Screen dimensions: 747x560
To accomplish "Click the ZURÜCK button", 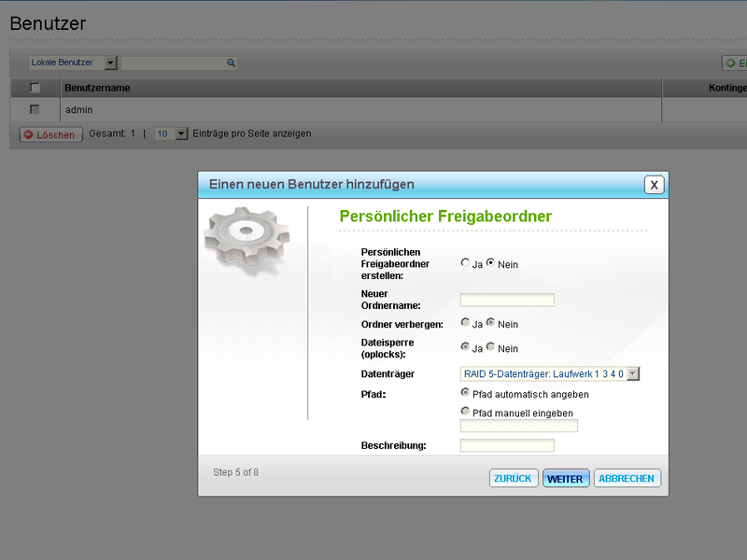I will click(513, 479).
